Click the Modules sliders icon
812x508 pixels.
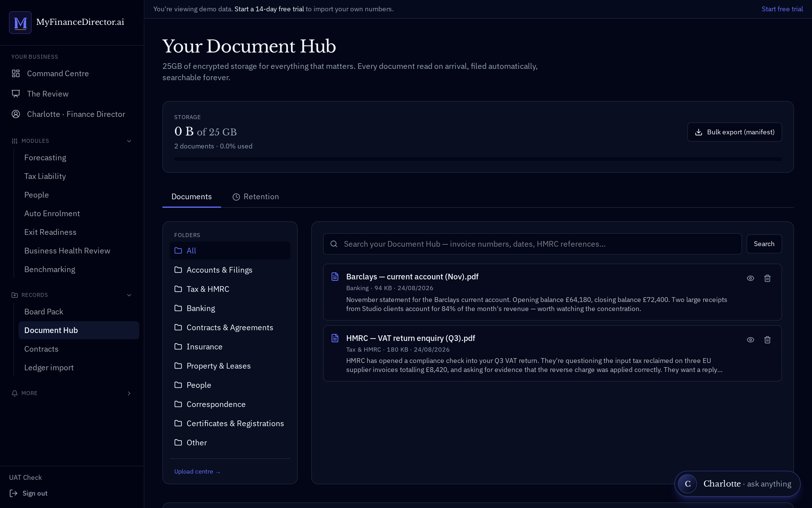[14, 141]
